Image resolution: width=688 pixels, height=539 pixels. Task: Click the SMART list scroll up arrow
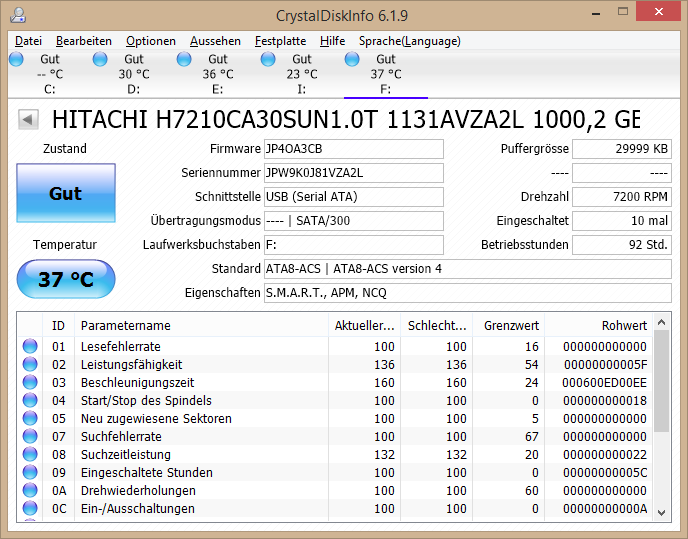click(662, 323)
